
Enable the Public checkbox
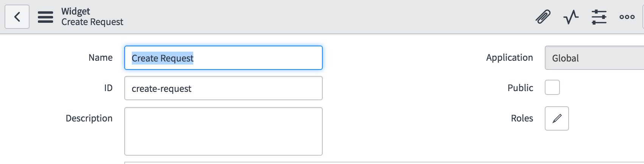click(x=552, y=87)
